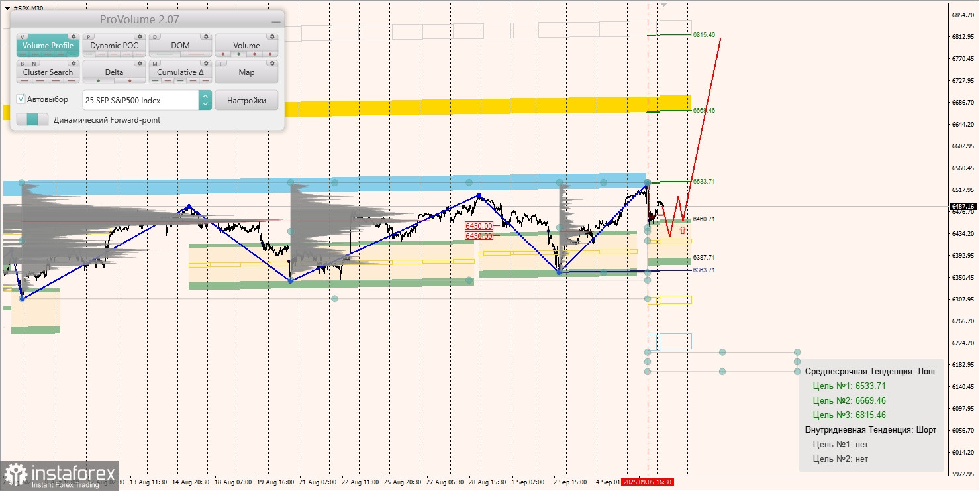Click the V hotkey tag on Volume Profile
980x491 pixels.
[x=23, y=37]
